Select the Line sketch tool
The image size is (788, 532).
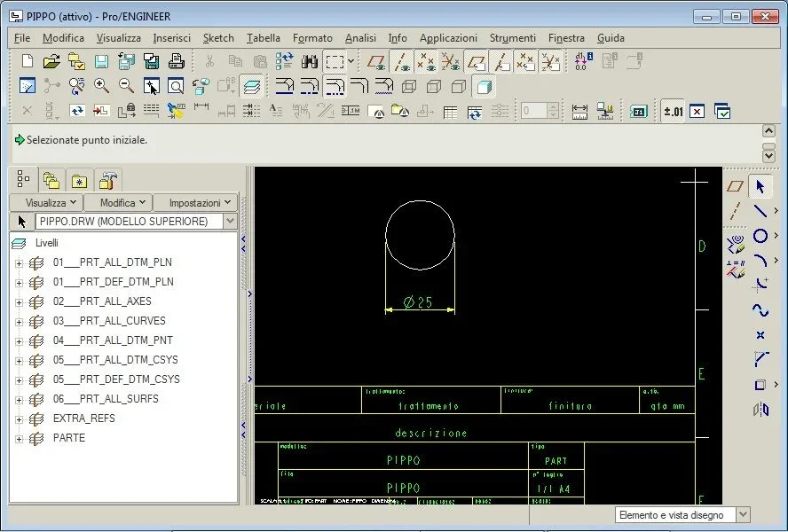[760, 210]
